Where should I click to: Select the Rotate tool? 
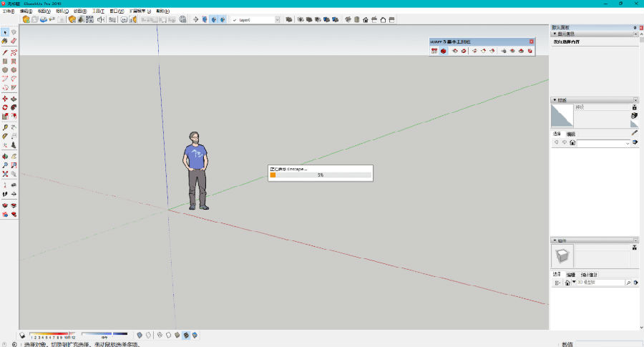(x=5, y=107)
